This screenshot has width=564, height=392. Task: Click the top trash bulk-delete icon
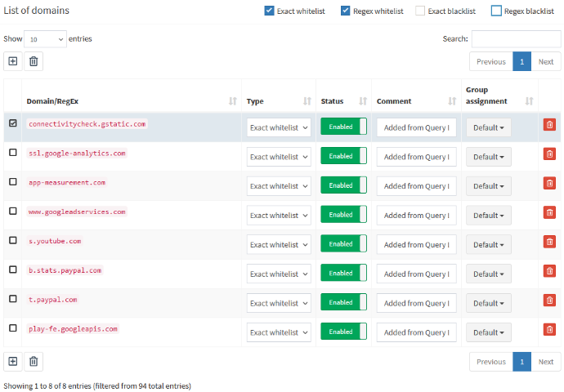click(34, 61)
